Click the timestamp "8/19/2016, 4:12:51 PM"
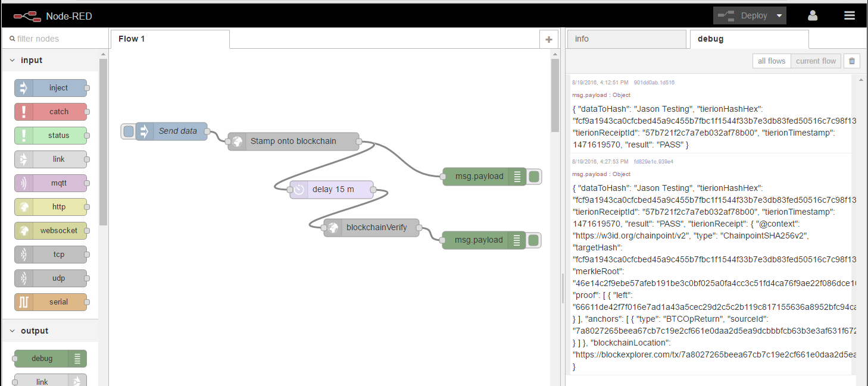 [600, 83]
